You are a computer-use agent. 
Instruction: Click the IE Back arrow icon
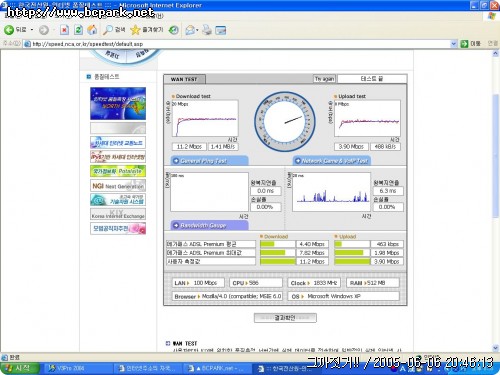coord(9,30)
